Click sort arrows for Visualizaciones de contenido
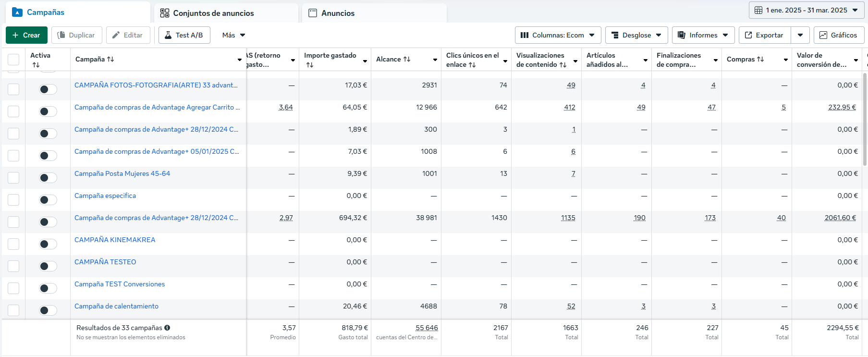Viewport: 868px width, 357px height. [x=563, y=65]
